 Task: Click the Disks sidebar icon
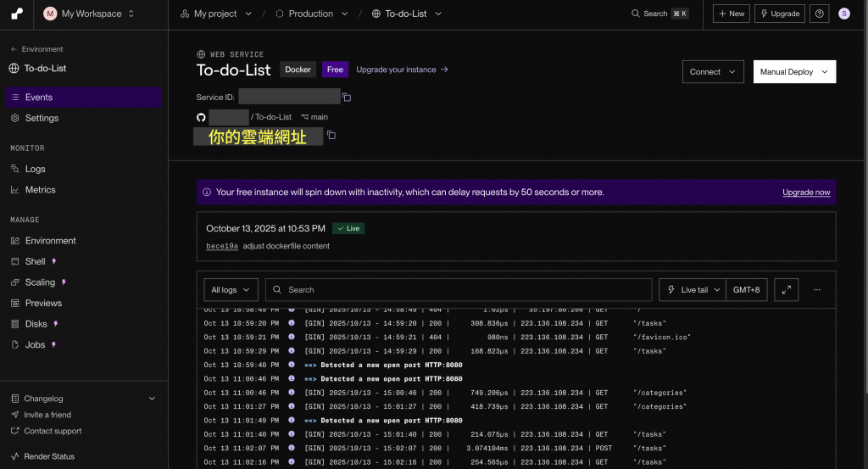click(15, 324)
